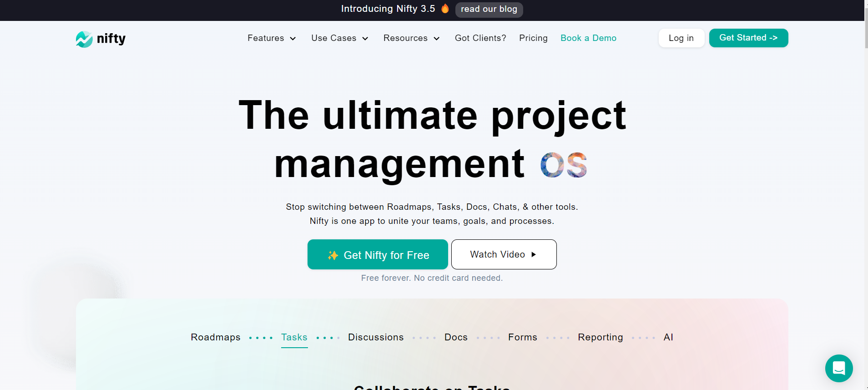This screenshot has width=868, height=390.
Task: Click the Get Nifty for Free button
Action: coord(378,254)
